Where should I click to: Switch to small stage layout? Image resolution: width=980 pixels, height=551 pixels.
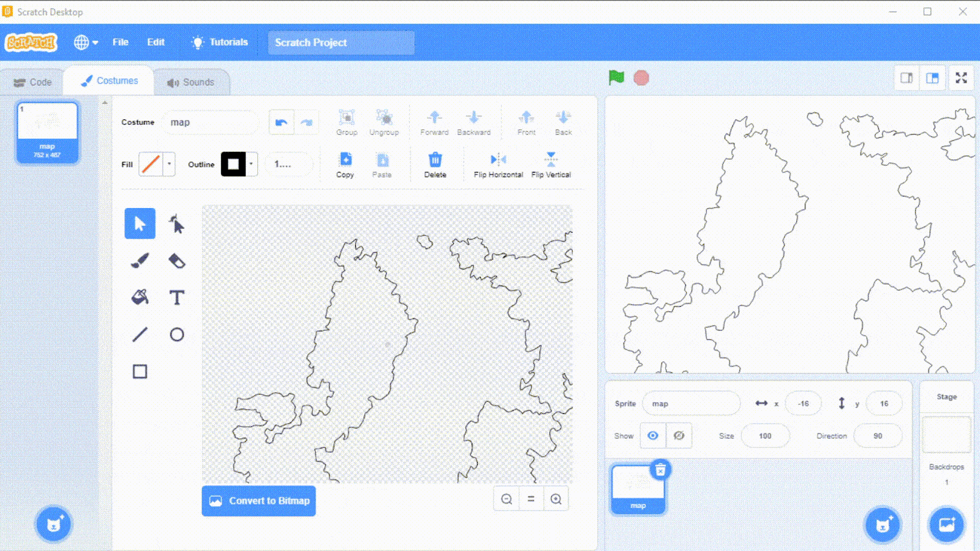click(x=907, y=78)
